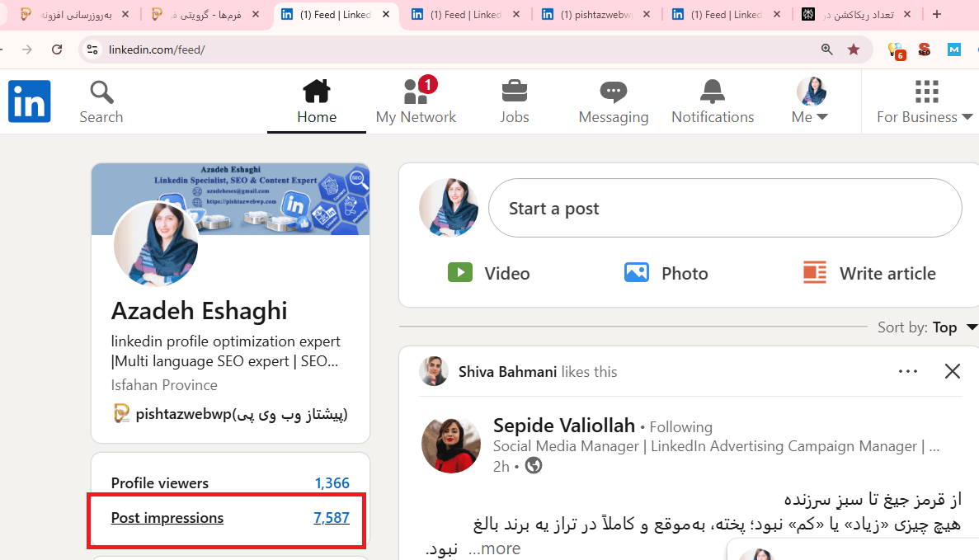The height and width of the screenshot is (560, 979).
Task: Click the Start a post field
Action: pos(724,209)
